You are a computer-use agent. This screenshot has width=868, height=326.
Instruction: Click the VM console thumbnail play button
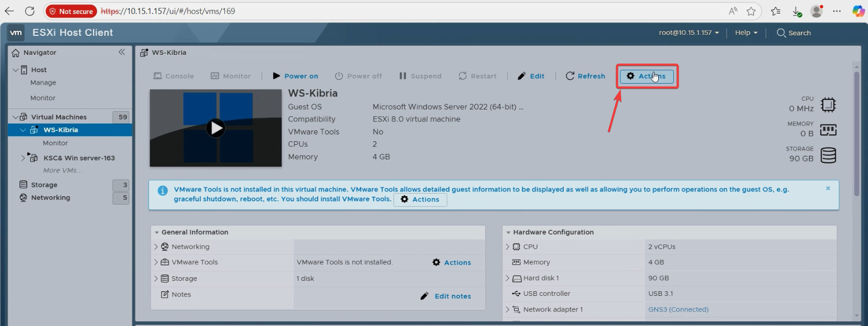pyautogui.click(x=215, y=128)
